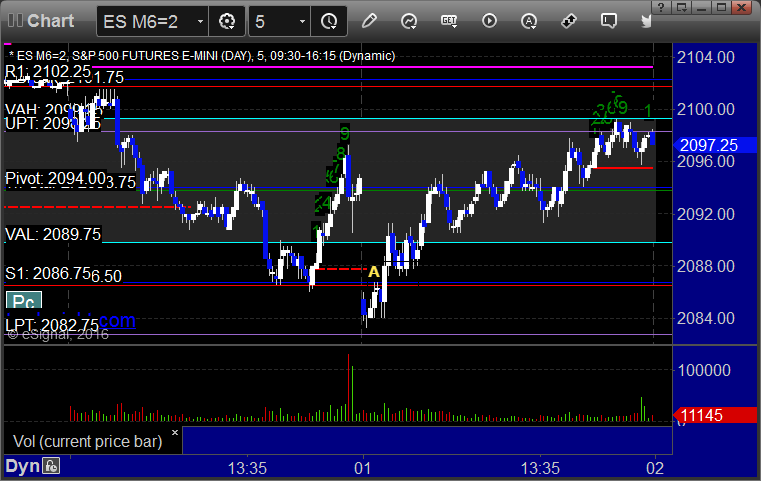
Task: Toggle the Dyn time lock icon
Action: pyautogui.click(x=51, y=466)
